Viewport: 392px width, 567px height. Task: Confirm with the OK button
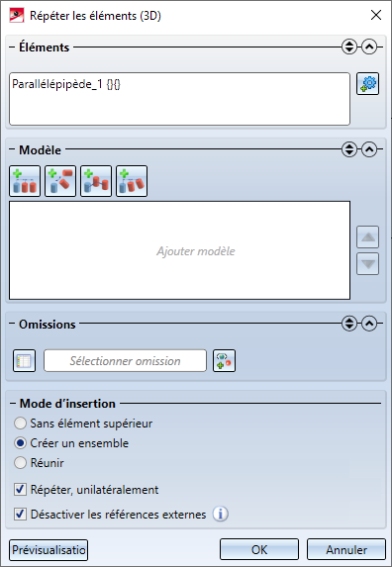(259, 549)
